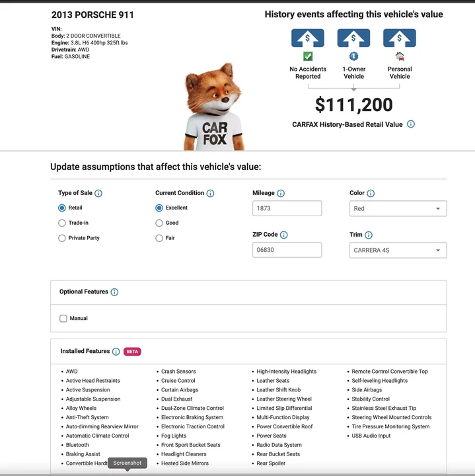Click value arrow icon above Personal Vehicle

pos(400,38)
